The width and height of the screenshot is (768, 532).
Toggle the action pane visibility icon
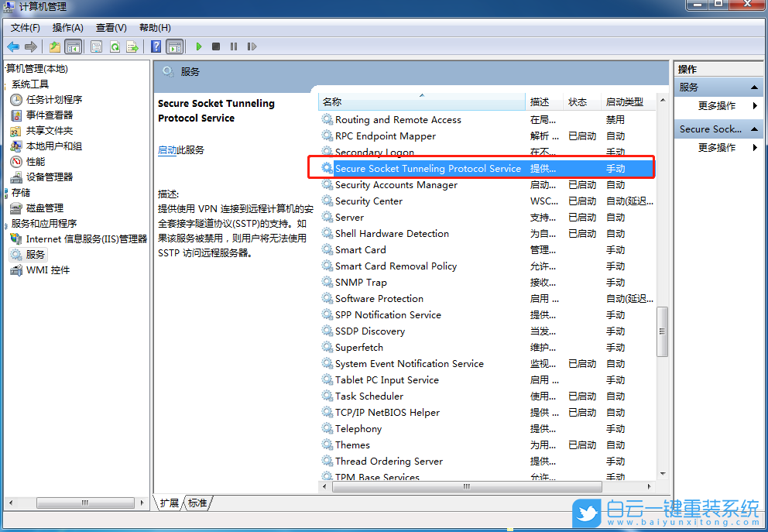pyautogui.click(x=173, y=46)
